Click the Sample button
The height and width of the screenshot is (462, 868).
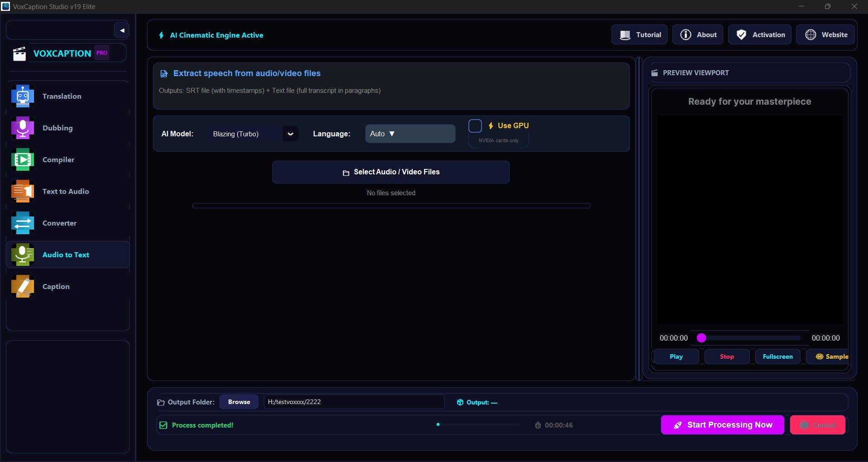click(828, 356)
